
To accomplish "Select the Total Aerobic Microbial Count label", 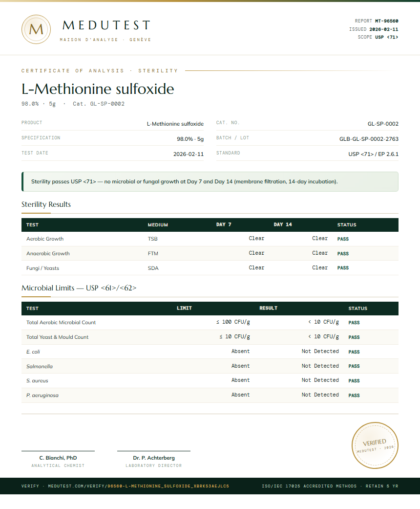I will [x=61, y=323].
